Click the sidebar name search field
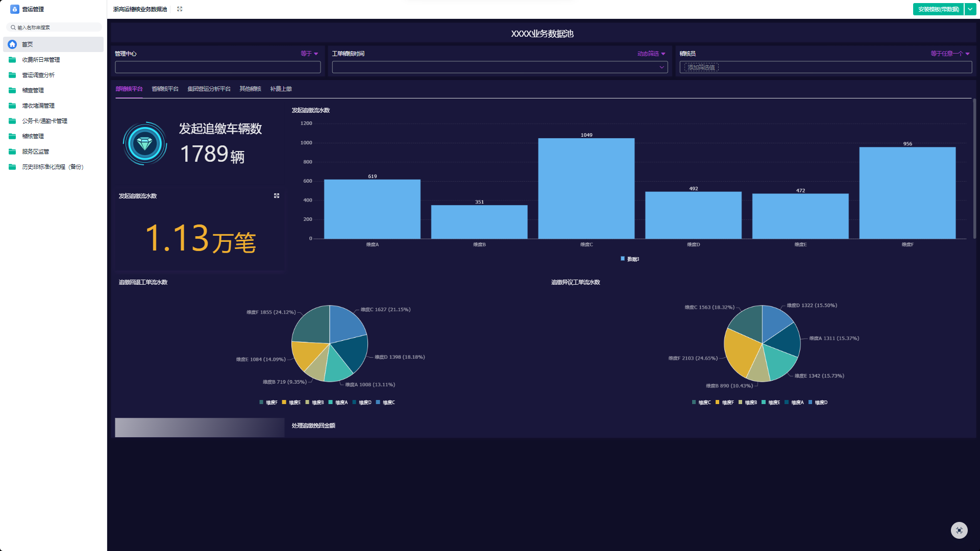 [54, 28]
